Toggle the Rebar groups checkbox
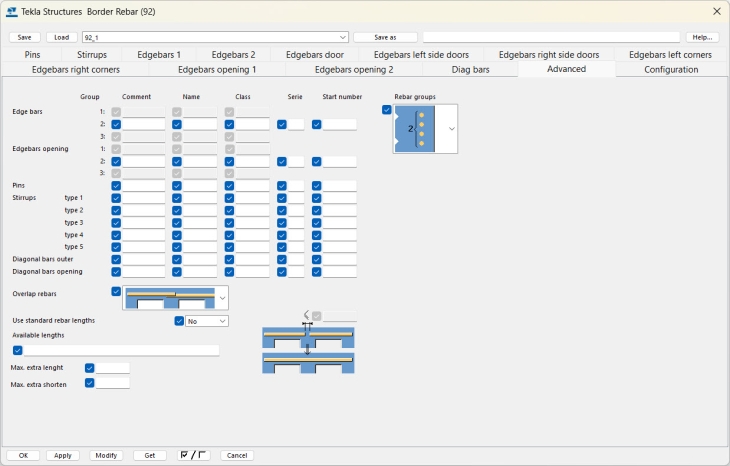This screenshot has height=466, width=730. click(x=387, y=110)
